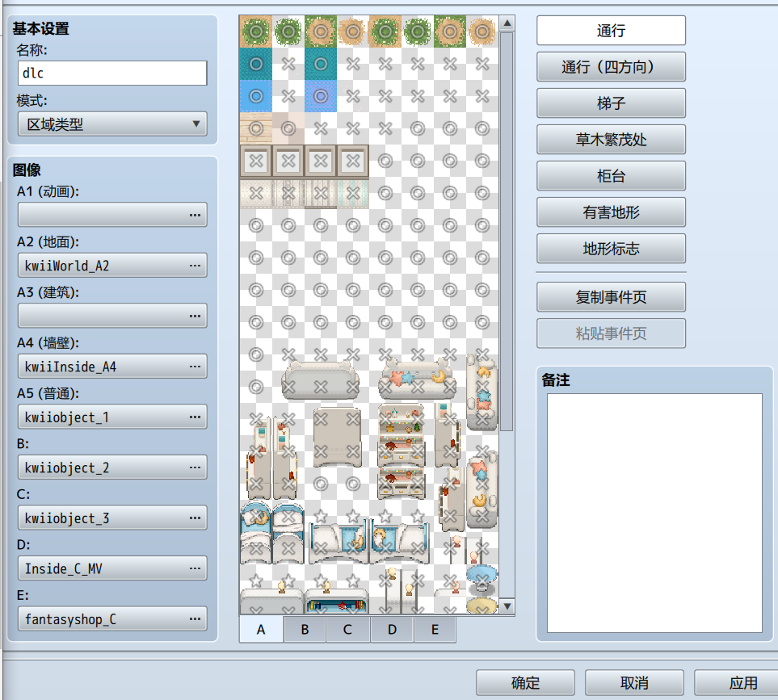The height and width of the screenshot is (700, 778).
Task: Click tileset scrollbar up arrow
Action: tap(507, 23)
